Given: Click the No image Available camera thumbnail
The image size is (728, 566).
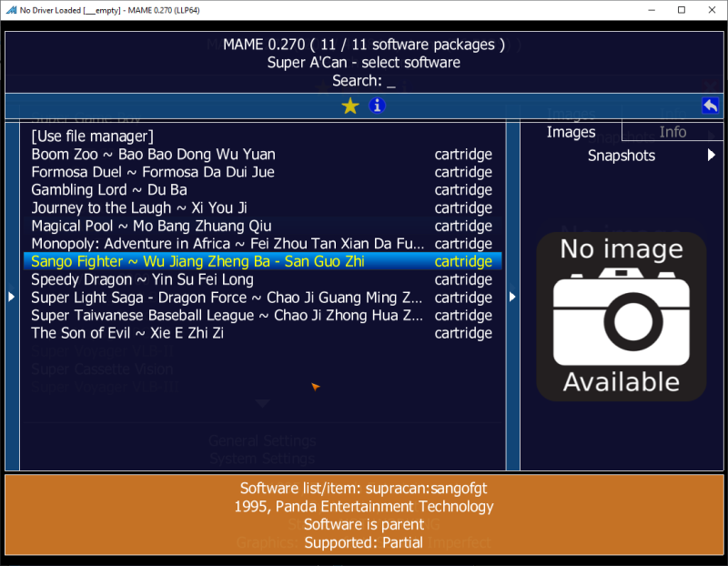Looking at the screenshot, I should tap(622, 316).
